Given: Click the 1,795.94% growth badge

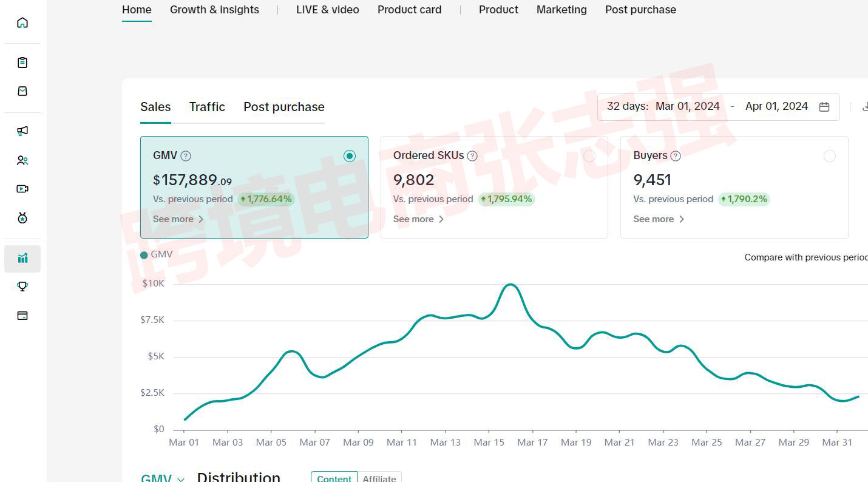Looking at the screenshot, I should pyautogui.click(x=506, y=199).
